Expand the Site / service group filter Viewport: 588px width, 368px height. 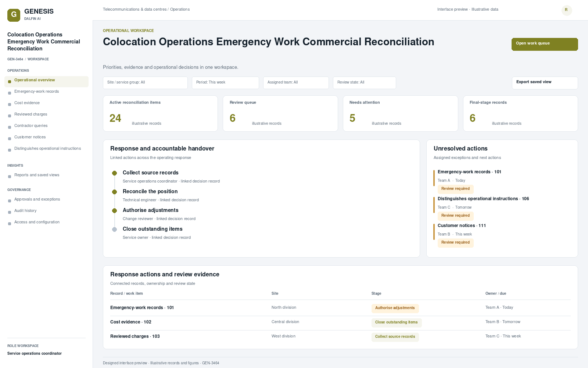[145, 83]
